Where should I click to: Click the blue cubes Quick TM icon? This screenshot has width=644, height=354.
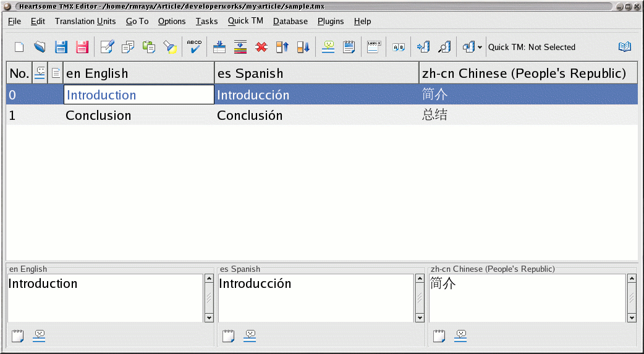pos(469,47)
